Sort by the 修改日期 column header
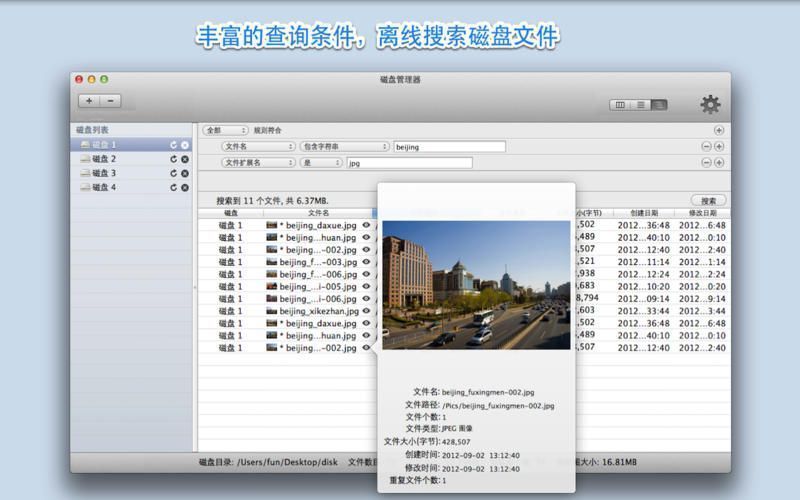Screen dimensions: 800x500 [x=702, y=213]
